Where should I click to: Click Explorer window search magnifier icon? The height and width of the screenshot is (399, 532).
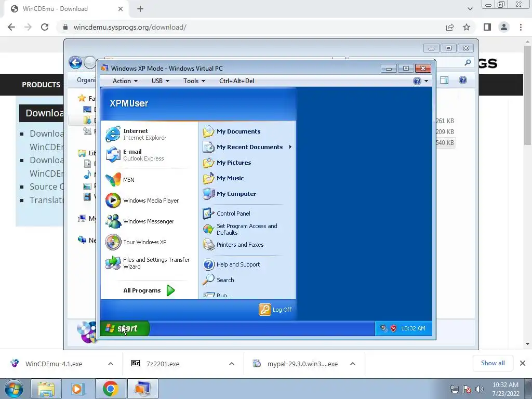pyautogui.click(x=468, y=62)
